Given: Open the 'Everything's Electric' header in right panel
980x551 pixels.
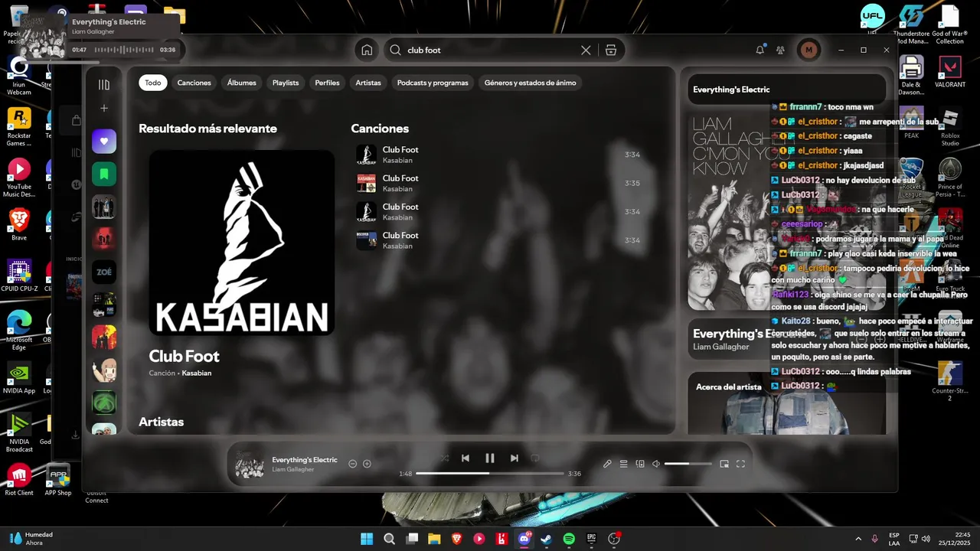Looking at the screenshot, I should coord(731,90).
